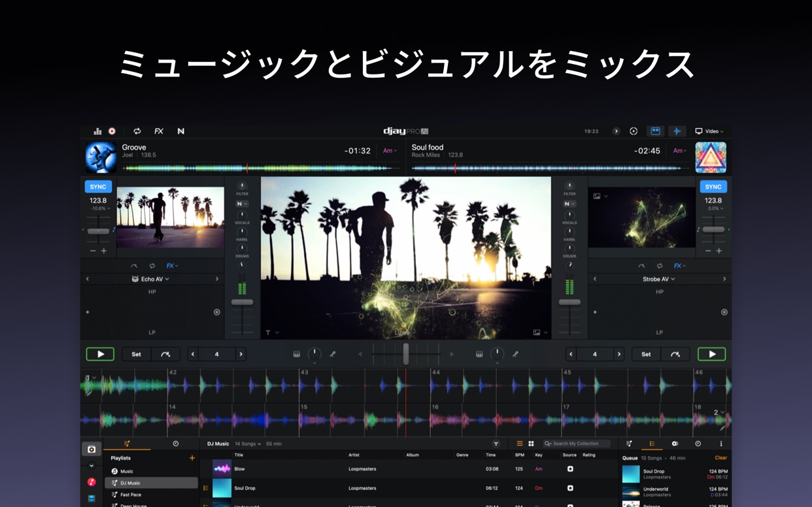Click the vertical waveform display icon
The width and height of the screenshot is (812, 507).
pyautogui.click(x=677, y=131)
